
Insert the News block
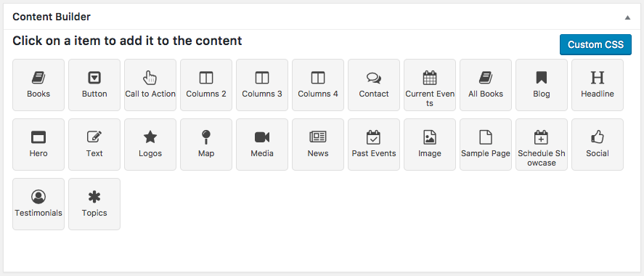coord(318,145)
